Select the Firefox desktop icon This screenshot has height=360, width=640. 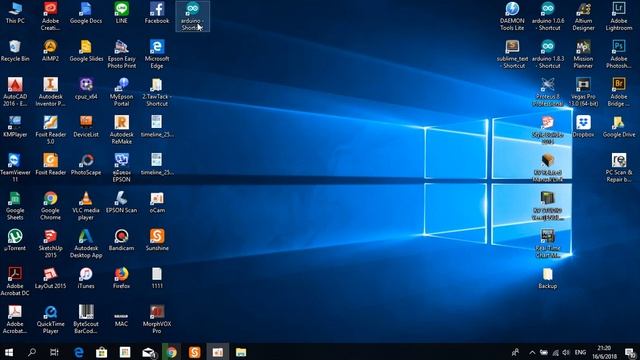[121, 278]
